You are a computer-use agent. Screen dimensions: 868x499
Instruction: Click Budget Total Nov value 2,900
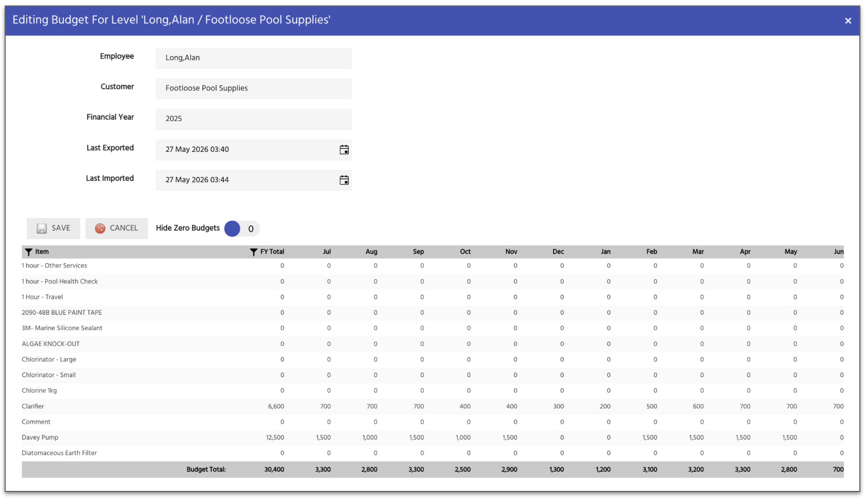coord(509,470)
